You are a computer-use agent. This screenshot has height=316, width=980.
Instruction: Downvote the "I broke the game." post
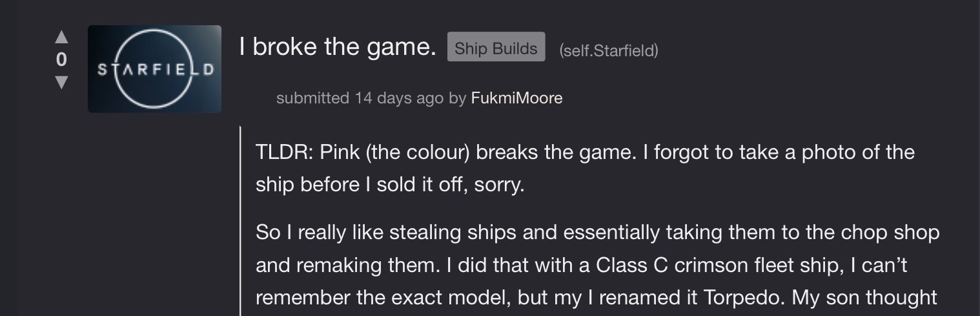[x=61, y=83]
